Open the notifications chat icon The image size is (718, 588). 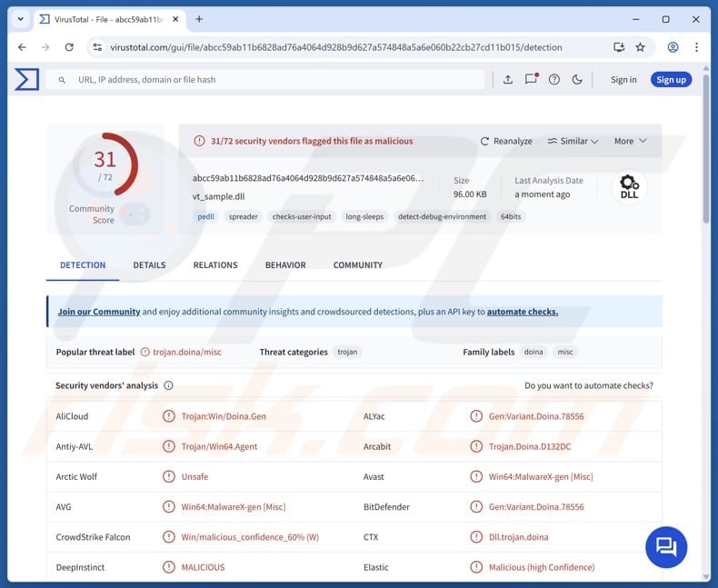pos(531,79)
